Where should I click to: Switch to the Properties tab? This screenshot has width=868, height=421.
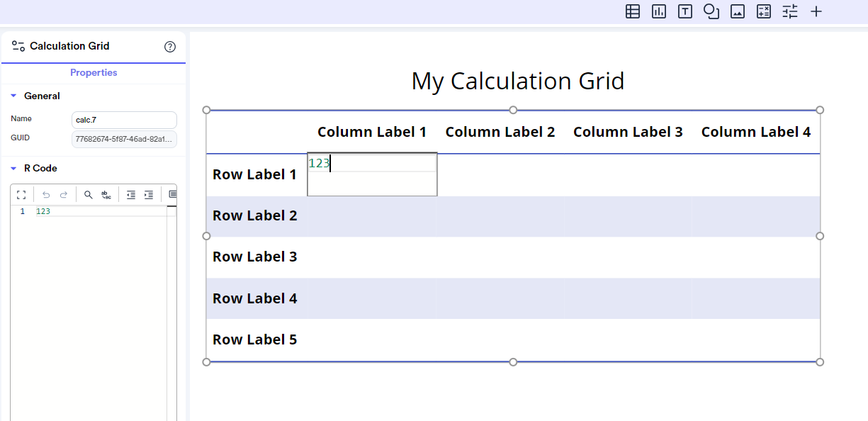tap(94, 73)
